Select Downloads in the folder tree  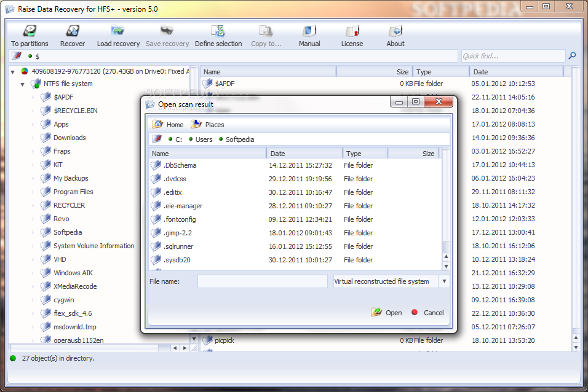[x=70, y=138]
